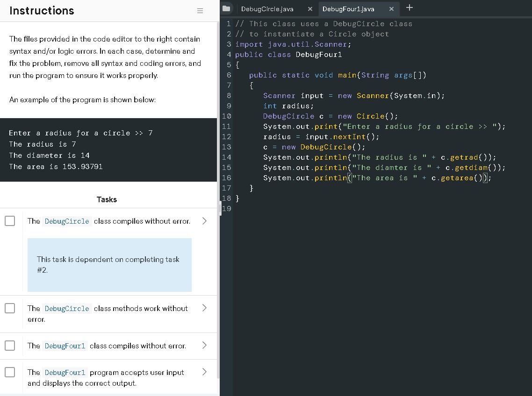Switch to the DebugCircle.java tab
Screen dimensions: 532x396
pos(266,8)
